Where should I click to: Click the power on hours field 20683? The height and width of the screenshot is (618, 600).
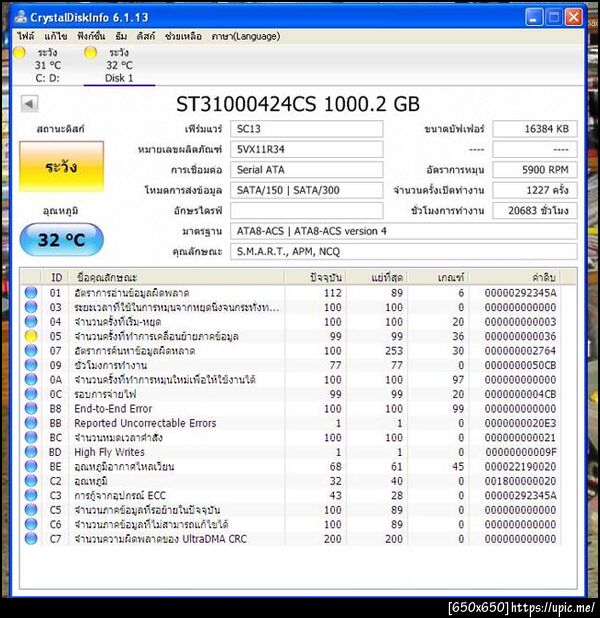click(535, 211)
